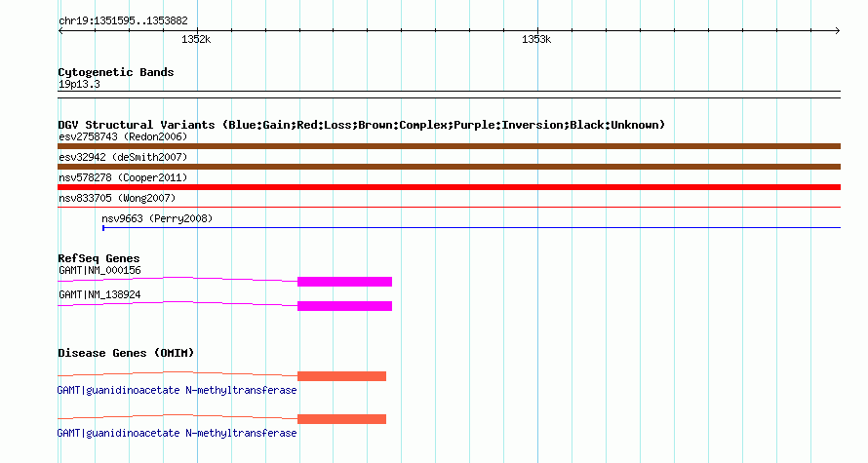Click the 19p13.3 band label
The image size is (868, 463).
[x=79, y=84]
